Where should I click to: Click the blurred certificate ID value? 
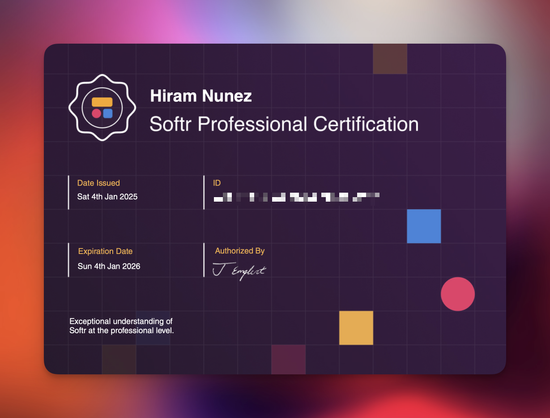click(297, 197)
